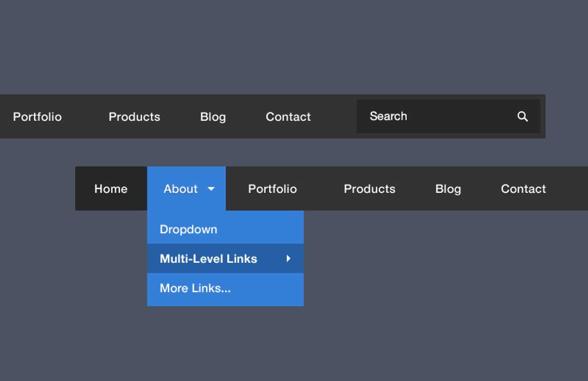Open the About menu item
The image size is (588, 381).
coord(181,189)
